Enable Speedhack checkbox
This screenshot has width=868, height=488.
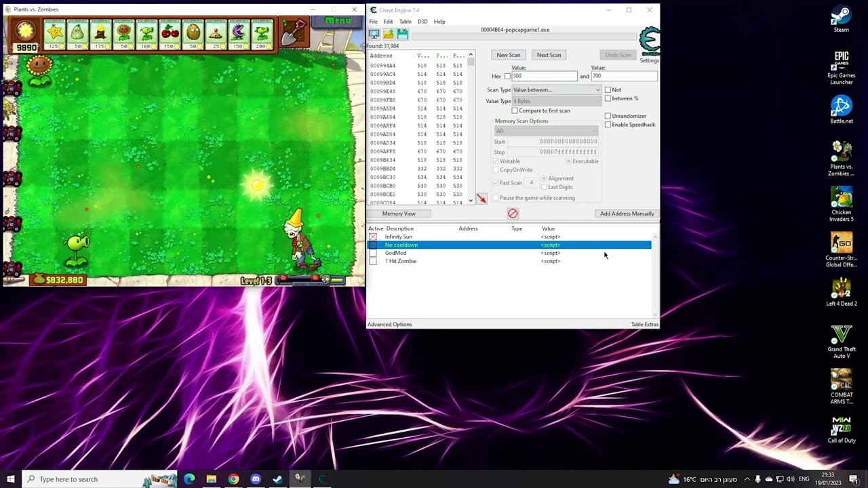click(x=608, y=125)
